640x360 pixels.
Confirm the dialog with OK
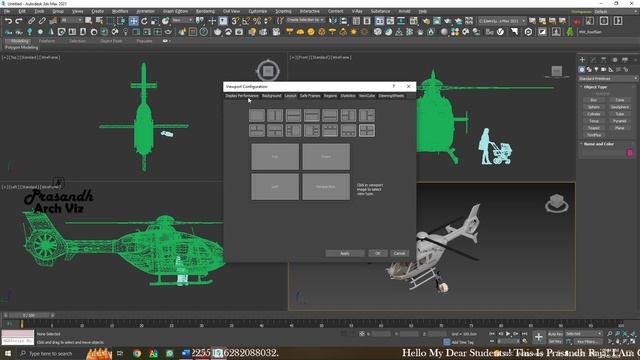click(x=378, y=253)
